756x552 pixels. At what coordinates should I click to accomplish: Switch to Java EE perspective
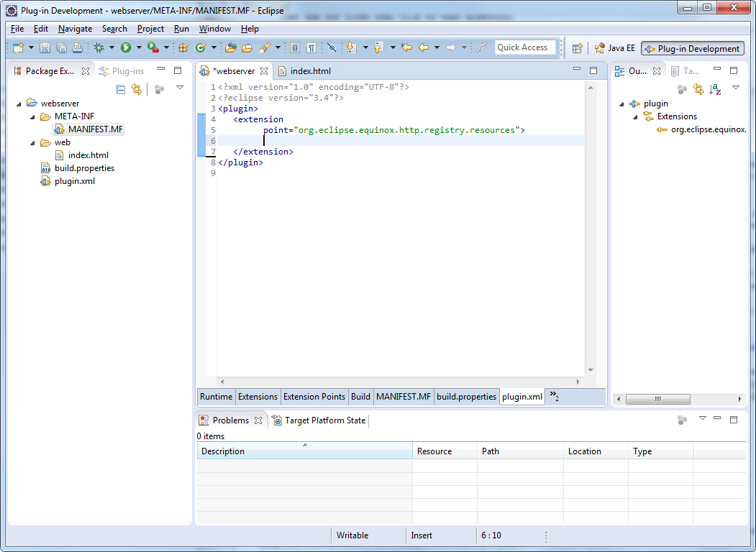click(x=615, y=48)
